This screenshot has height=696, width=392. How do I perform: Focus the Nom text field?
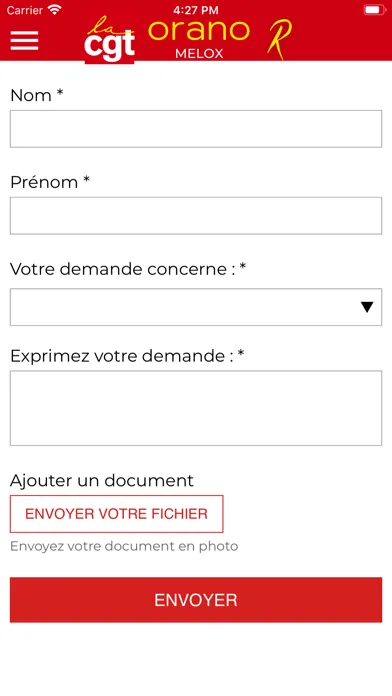click(196, 129)
